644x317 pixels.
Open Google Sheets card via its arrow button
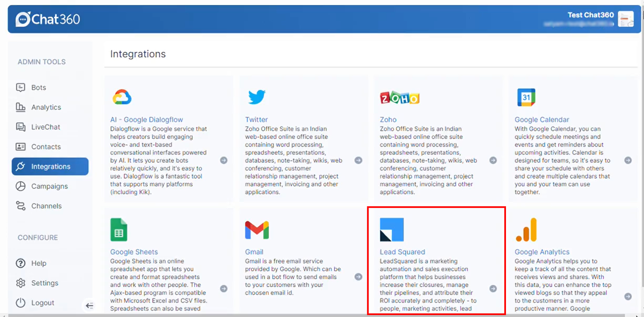224,289
